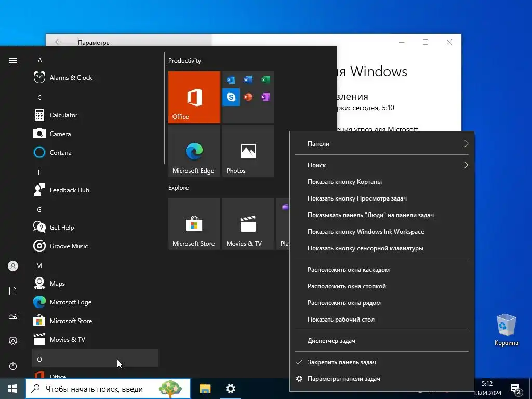Click the letter C group header
Viewport: 532px width, 399px height.
tap(95, 97)
